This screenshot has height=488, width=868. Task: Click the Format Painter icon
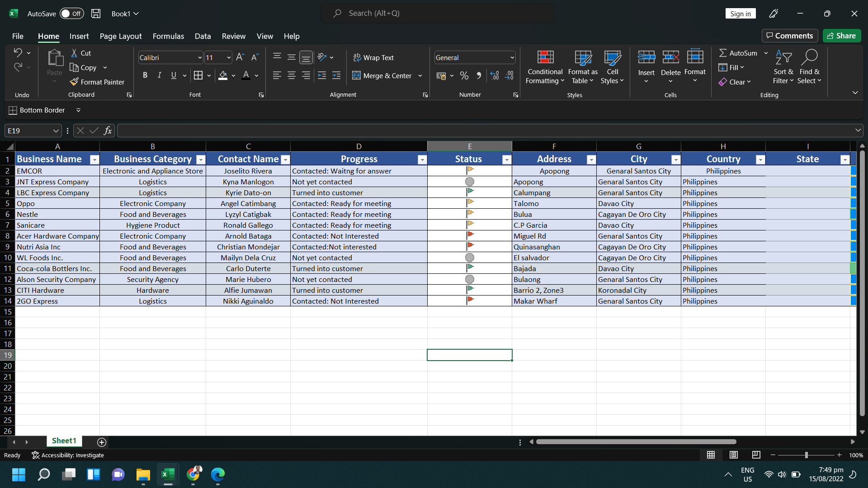tap(75, 82)
